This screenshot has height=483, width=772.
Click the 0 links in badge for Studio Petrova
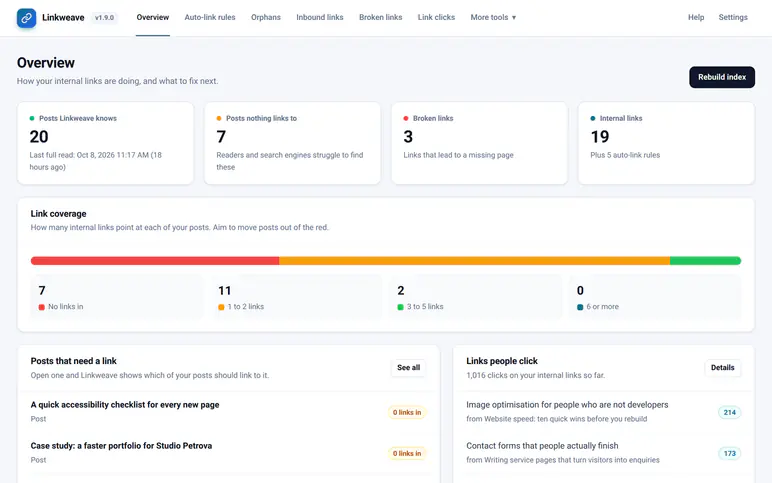point(407,453)
